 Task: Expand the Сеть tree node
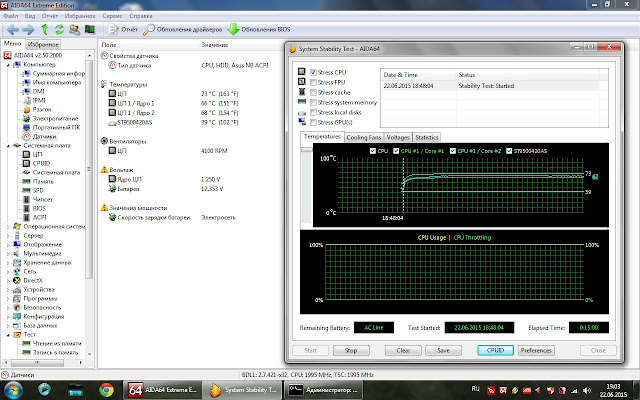coord(8,271)
